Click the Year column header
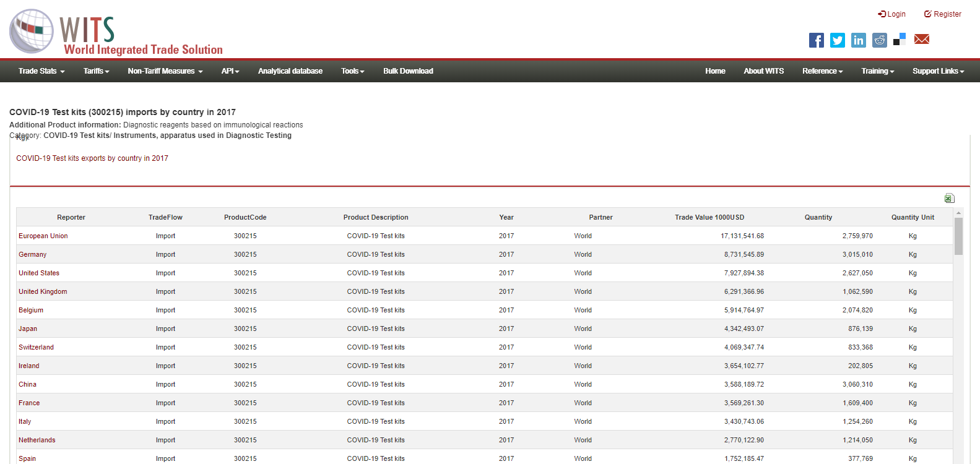 (x=506, y=217)
